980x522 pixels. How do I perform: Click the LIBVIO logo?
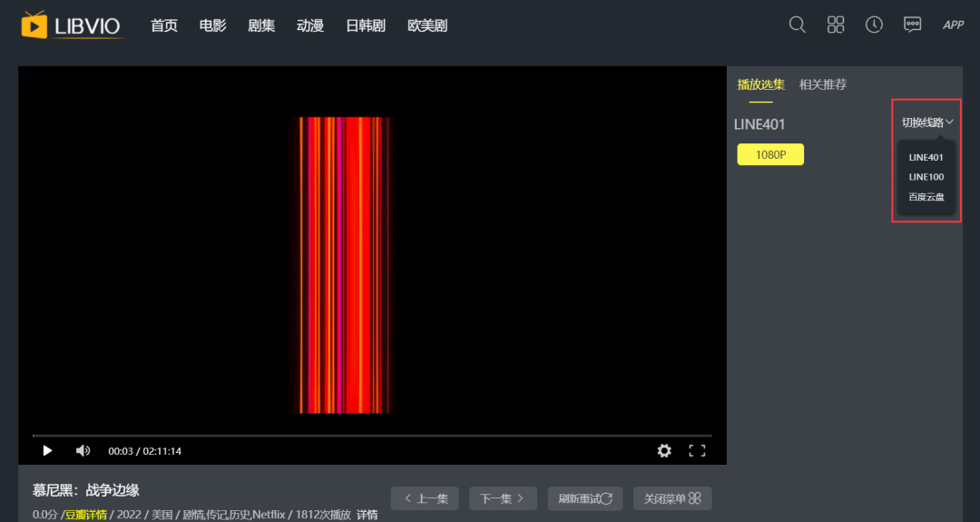click(x=73, y=25)
